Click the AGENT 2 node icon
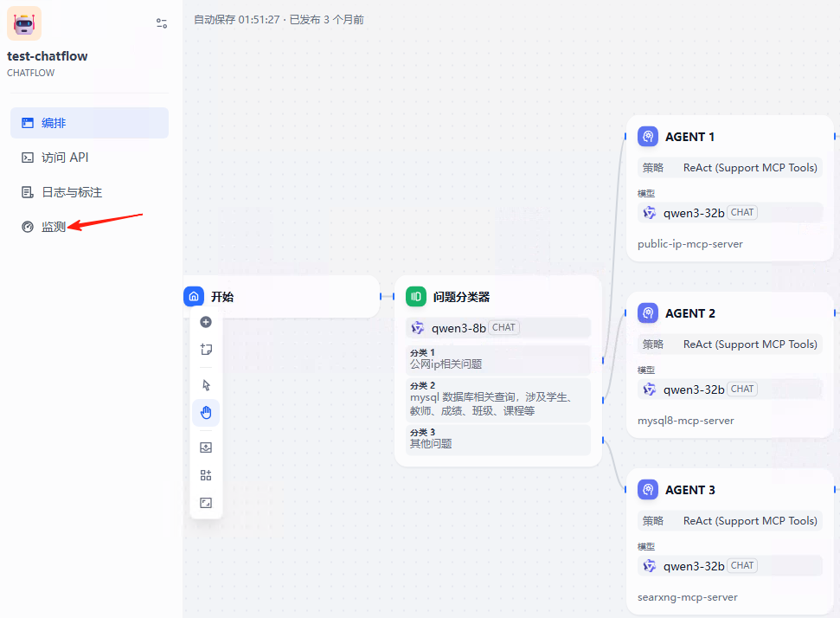Image resolution: width=840 pixels, height=618 pixels. click(648, 313)
